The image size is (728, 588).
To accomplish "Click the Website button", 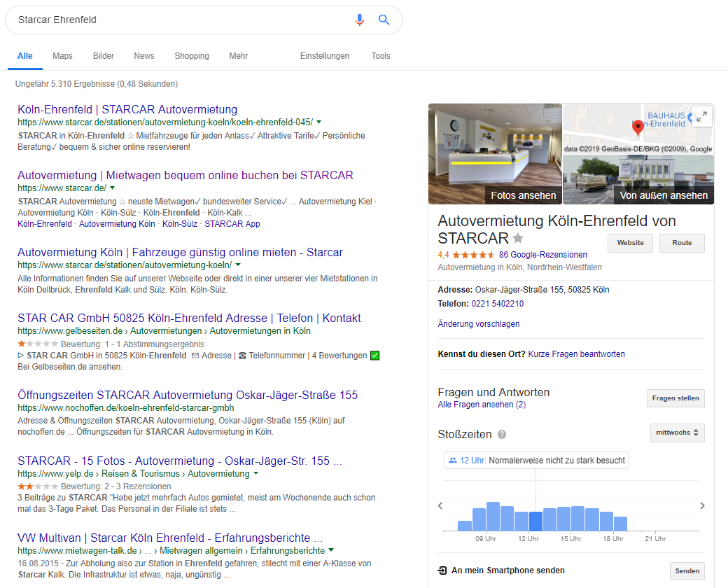I will pos(630,243).
